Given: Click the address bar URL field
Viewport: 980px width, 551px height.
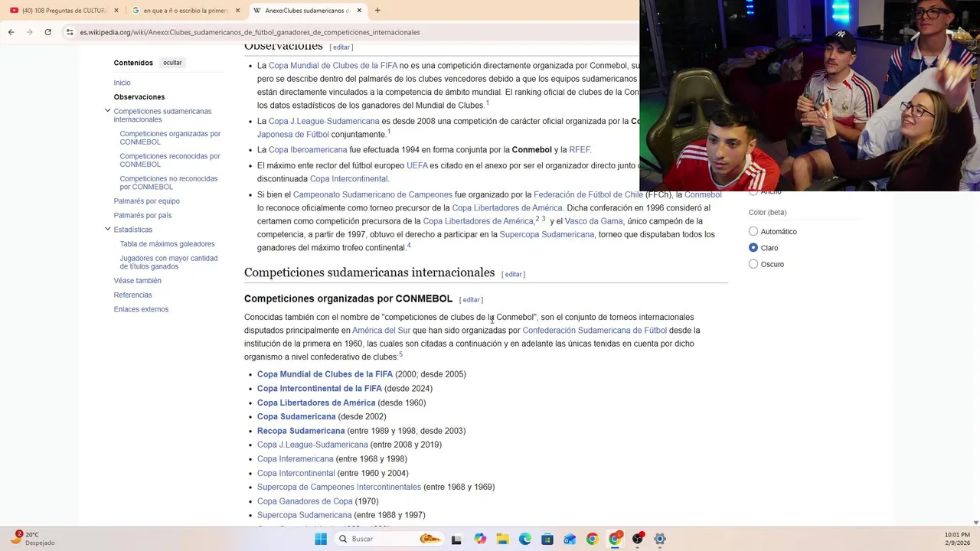Looking at the screenshot, I should 250,32.
